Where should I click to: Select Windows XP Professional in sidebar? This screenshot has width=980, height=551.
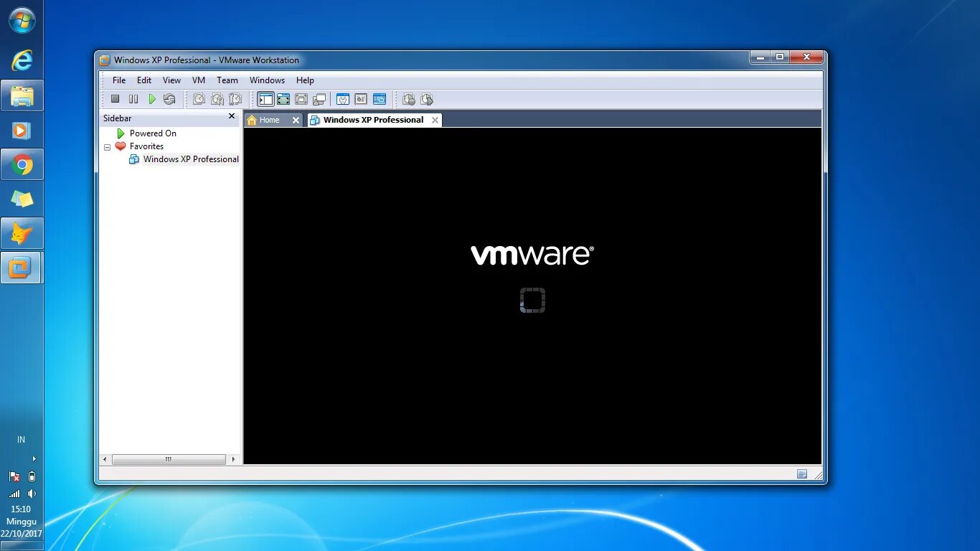pyautogui.click(x=191, y=159)
